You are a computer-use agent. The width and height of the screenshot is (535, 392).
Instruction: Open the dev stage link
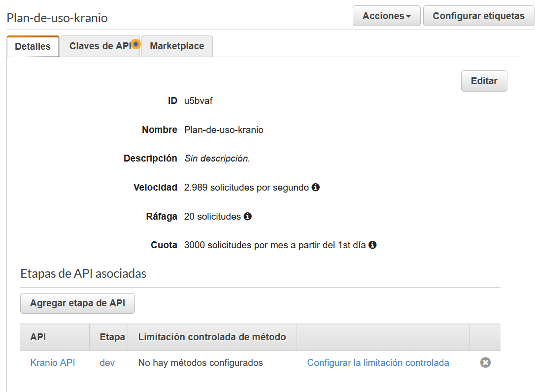pyautogui.click(x=107, y=363)
